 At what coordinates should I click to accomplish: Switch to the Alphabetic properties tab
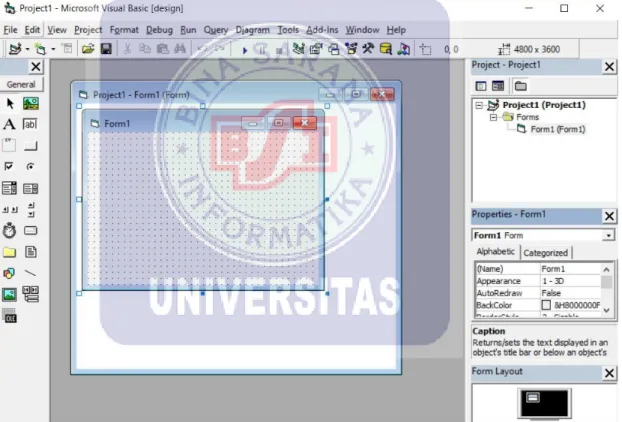(x=495, y=252)
